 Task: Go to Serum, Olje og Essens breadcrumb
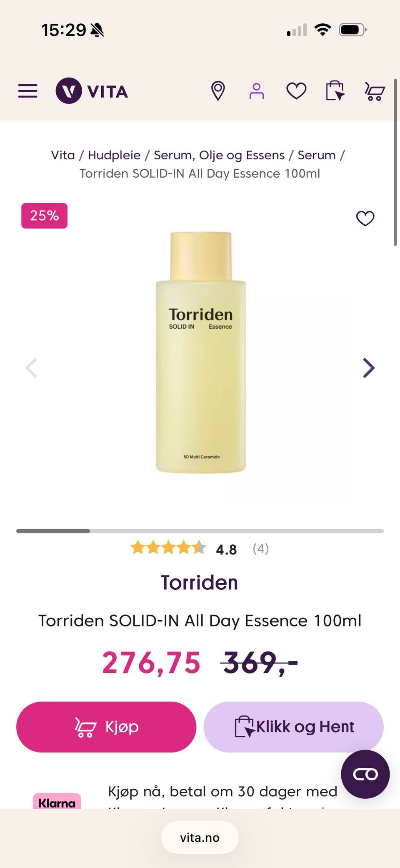click(219, 155)
